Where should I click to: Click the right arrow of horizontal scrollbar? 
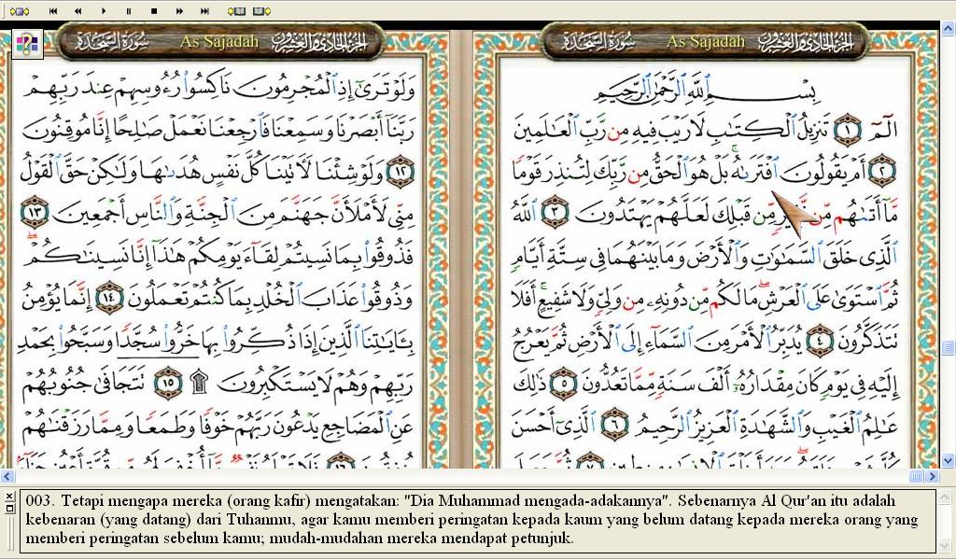(x=932, y=476)
